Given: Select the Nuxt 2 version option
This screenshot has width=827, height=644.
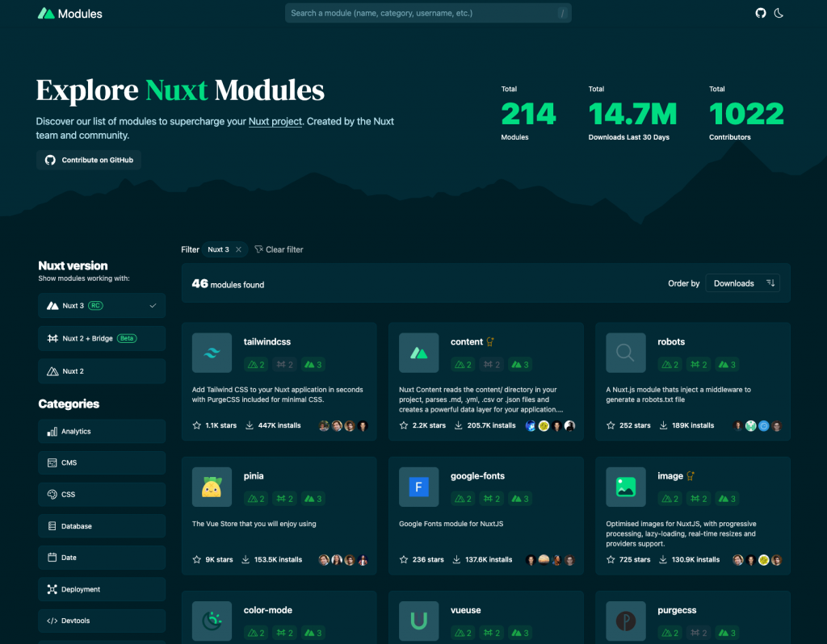Looking at the screenshot, I should coord(102,371).
